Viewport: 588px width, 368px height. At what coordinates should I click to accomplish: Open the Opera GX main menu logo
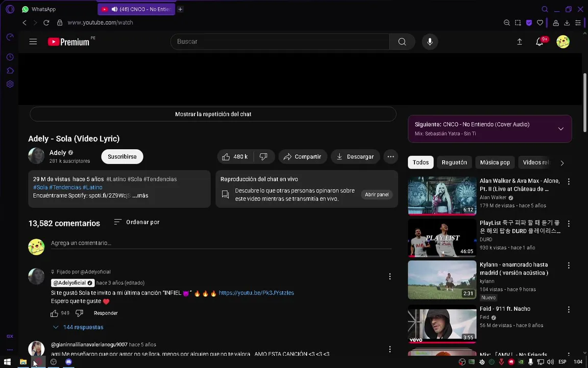tap(10, 9)
